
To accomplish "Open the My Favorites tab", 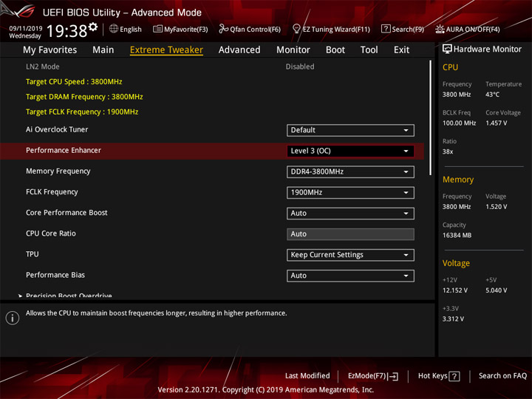I will click(50, 50).
